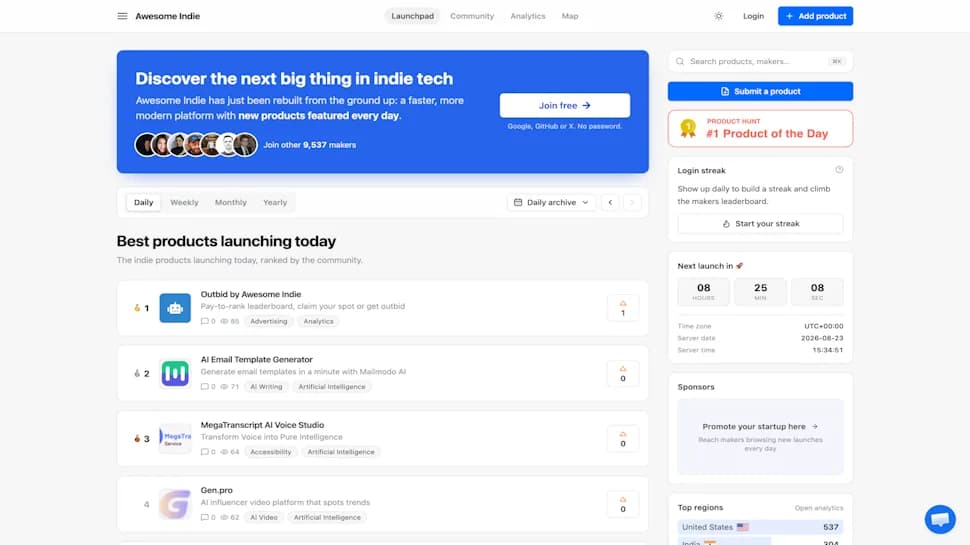Open the Community tab
The image size is (970, 545).
click(x=472, y=16)
